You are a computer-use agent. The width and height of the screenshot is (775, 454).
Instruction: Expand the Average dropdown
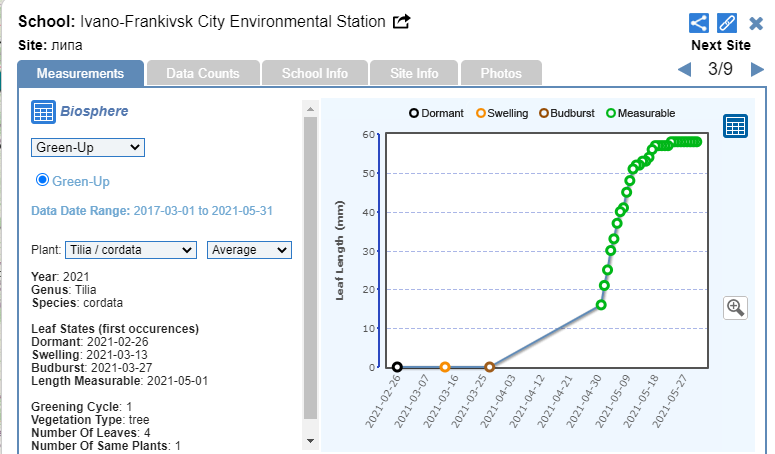pyautogui.click(x=249, y=250)
